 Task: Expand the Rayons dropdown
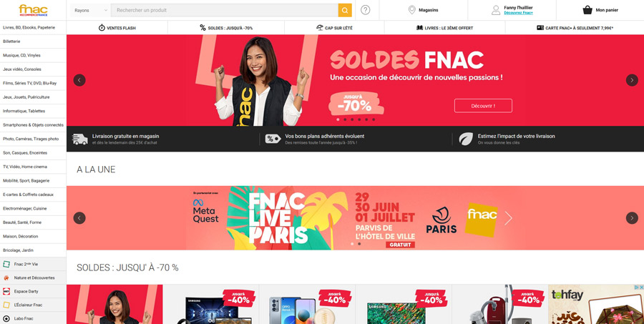click(x=90, y=10)
